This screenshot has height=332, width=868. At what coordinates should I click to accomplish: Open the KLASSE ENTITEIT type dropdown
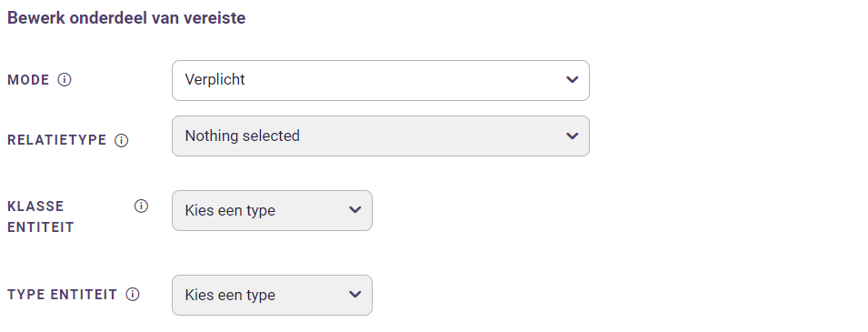coord(272,211)
